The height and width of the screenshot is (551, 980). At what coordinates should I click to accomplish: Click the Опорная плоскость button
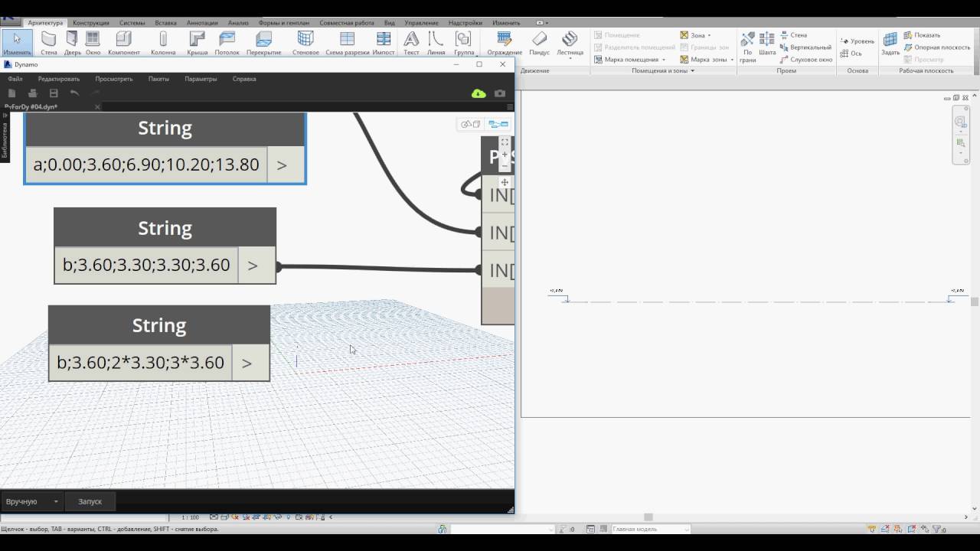pos(937,47)
